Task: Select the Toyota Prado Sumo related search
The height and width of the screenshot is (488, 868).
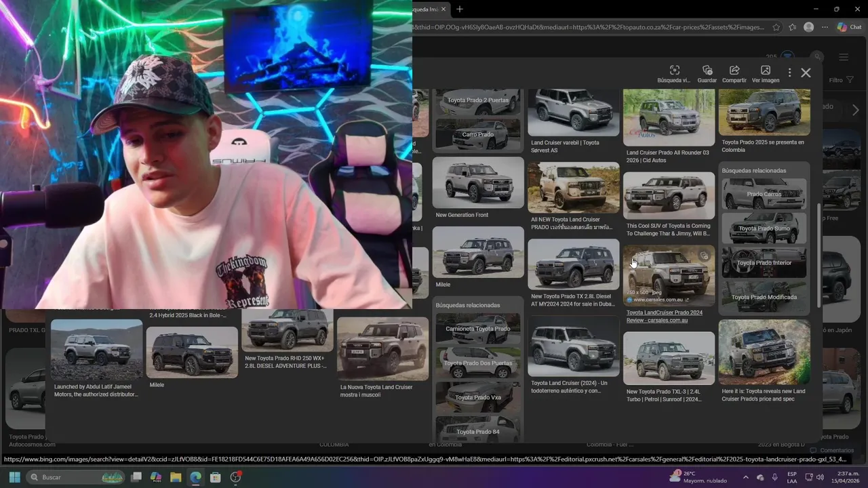Action: tap(764, 228)
